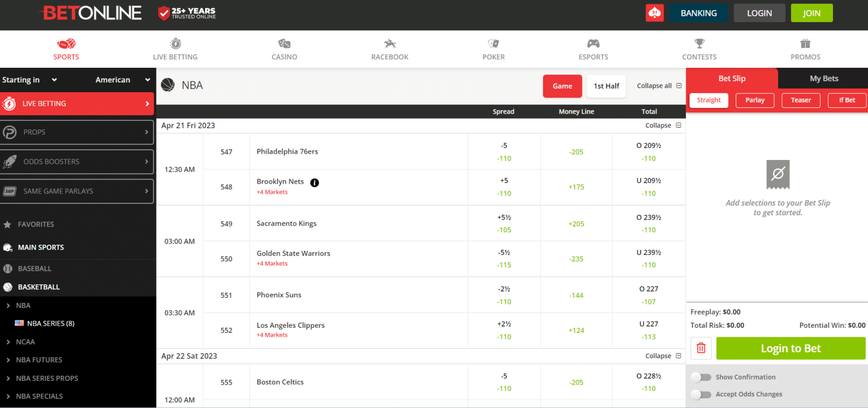The image size is (868, 408).
Task: Enable Accept Odds Changes
Action: click(702, 394)
